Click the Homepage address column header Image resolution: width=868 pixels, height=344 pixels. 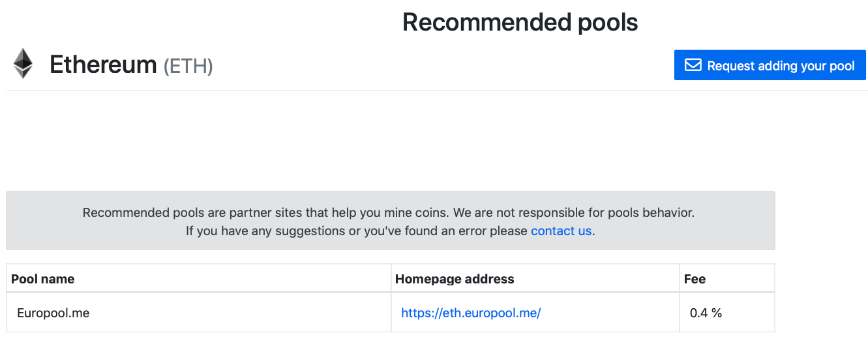point(455,279)
